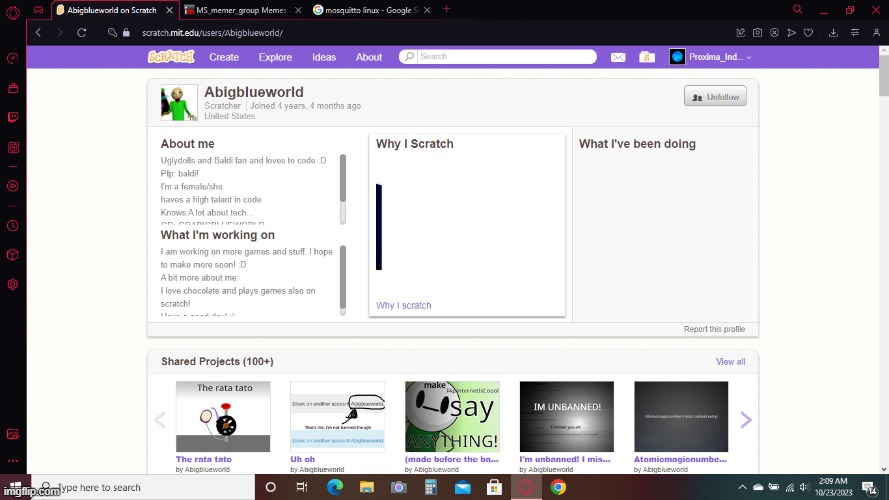Open IM UNBANNED! project thumbnail

(566, 417)
